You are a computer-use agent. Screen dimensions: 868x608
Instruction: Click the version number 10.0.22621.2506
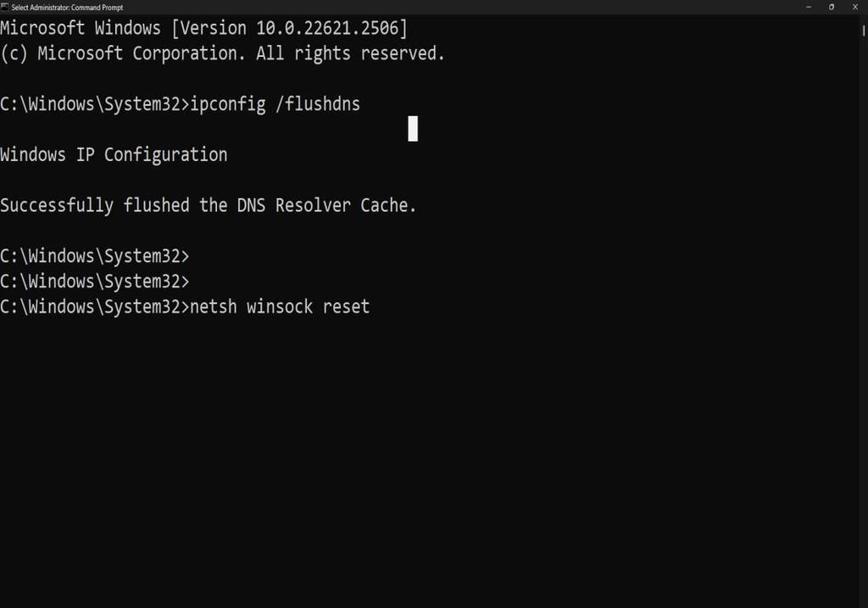coord(327,28)
